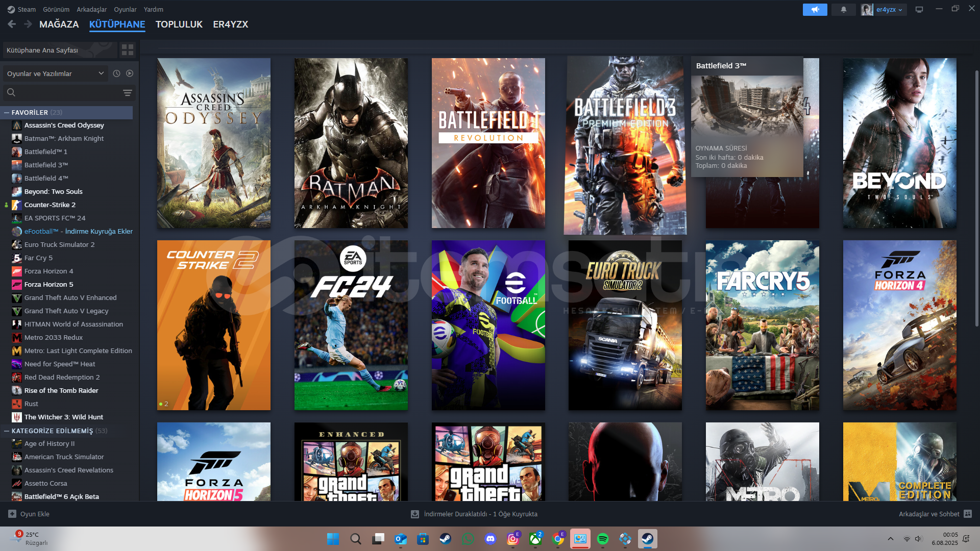This screenshot has height=551, width=980.
Task: Open the Oyunlar menu
Action: point(125,9)
